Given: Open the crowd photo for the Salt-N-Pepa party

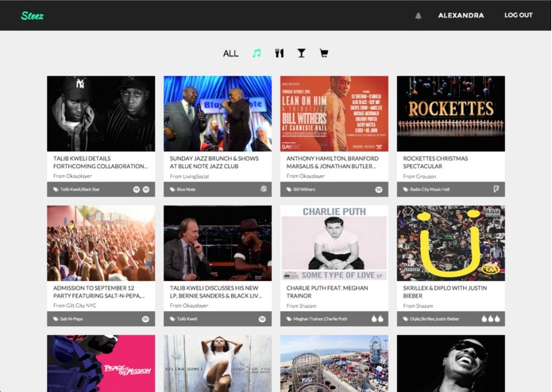Looking at the screenshot, I should pos(101,244).
